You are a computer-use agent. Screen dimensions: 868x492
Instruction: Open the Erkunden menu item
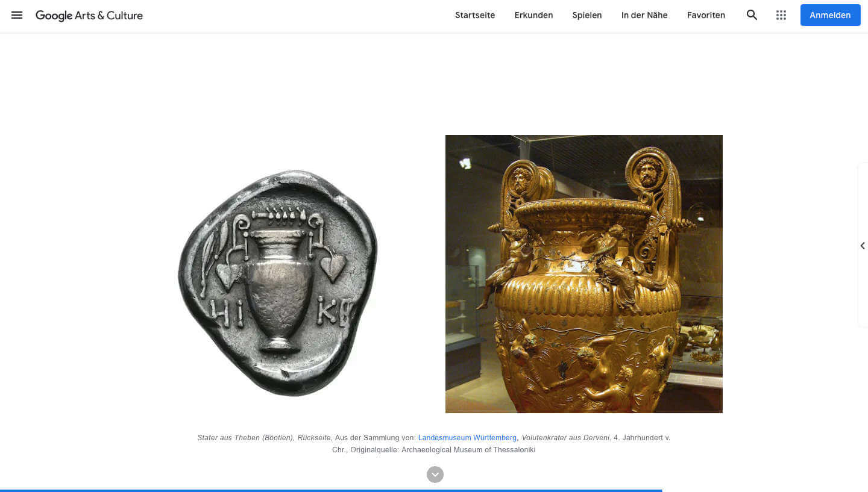tap(533, 15)
